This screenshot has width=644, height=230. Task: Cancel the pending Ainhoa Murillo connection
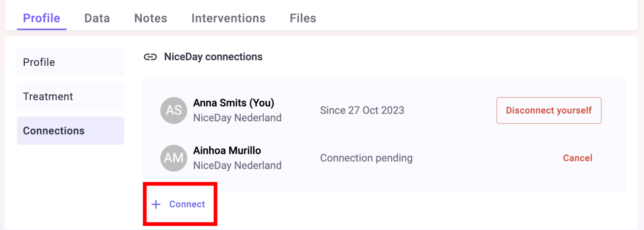tap(577, 158)
